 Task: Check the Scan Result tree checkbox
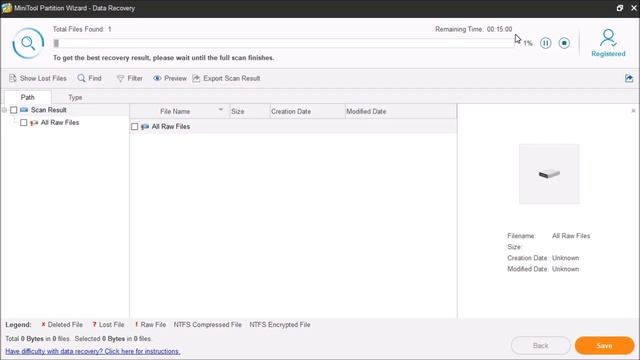[13, 110]
